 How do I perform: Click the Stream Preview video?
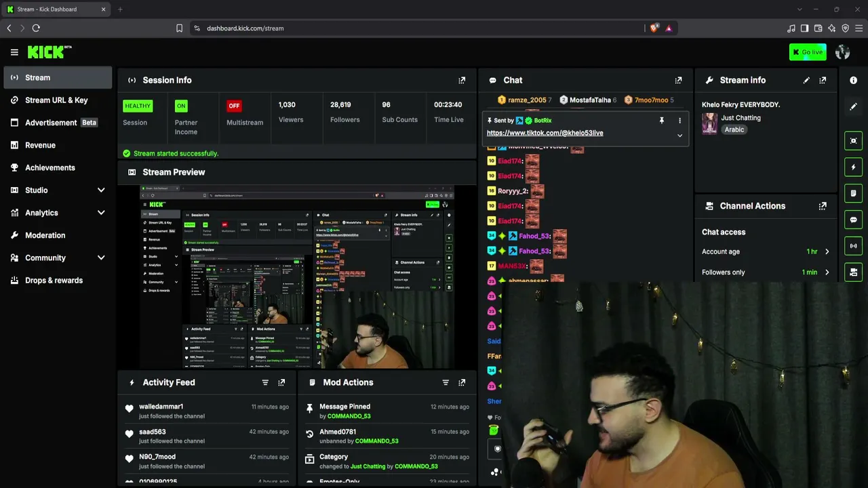pos(296,277)
